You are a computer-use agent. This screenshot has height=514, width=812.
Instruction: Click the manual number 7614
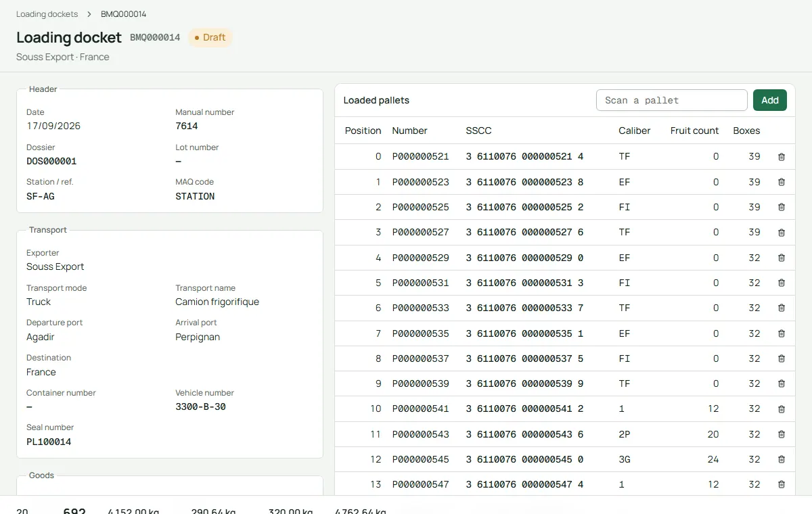(187, 126)
